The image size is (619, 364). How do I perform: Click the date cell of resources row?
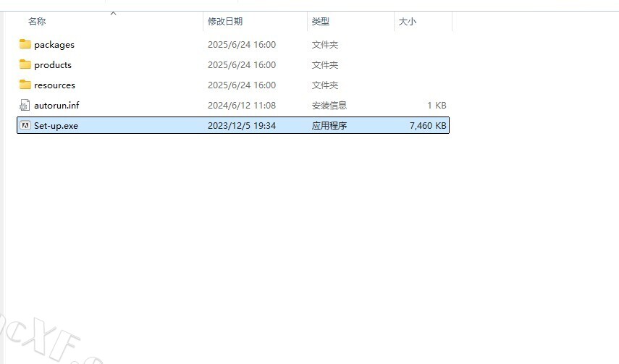point(242,85)
